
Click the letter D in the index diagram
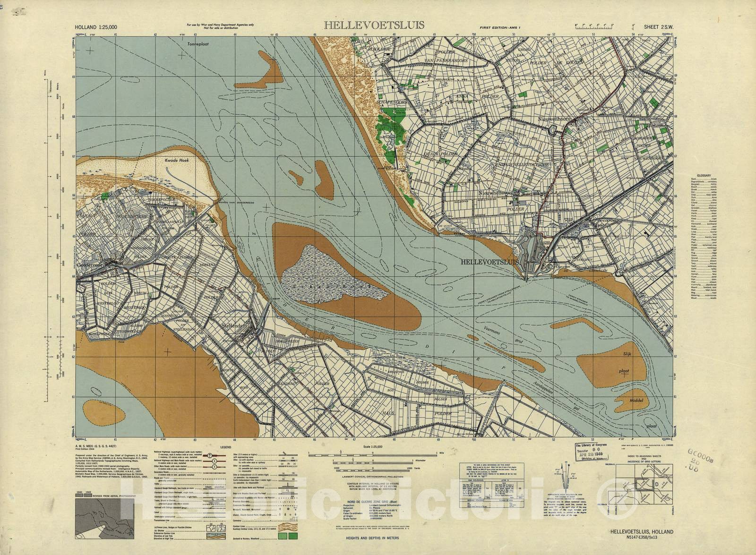(x=656, y=485)
